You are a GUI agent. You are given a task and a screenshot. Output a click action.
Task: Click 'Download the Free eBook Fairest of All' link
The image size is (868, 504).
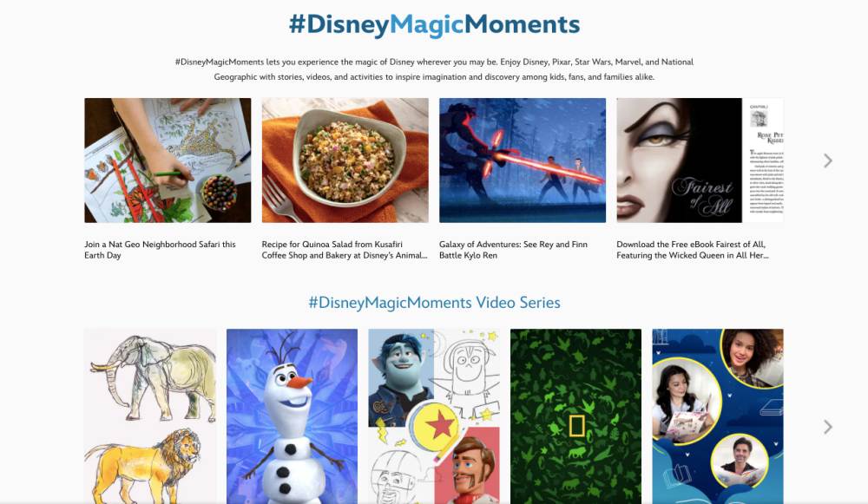pos(693,250)
